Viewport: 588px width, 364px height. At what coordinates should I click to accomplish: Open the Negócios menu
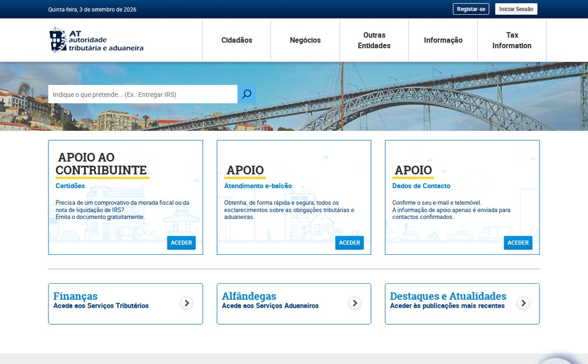click(305, 40)
